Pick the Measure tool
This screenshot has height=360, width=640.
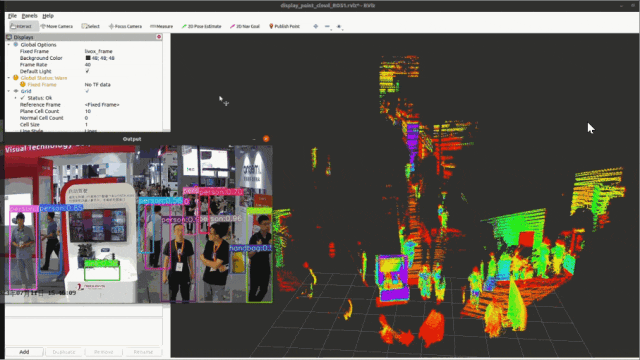162,26
